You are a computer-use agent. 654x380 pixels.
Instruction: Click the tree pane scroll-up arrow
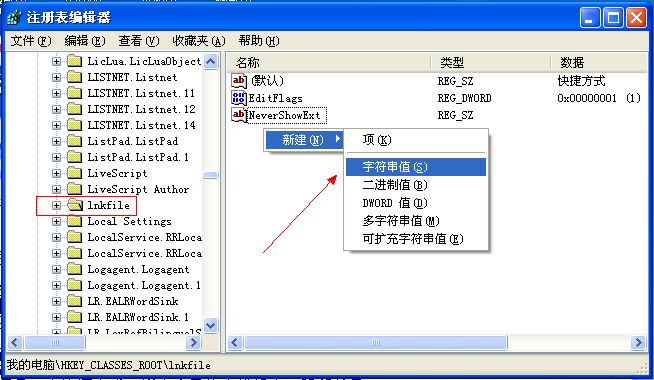(x=211, y=62)
